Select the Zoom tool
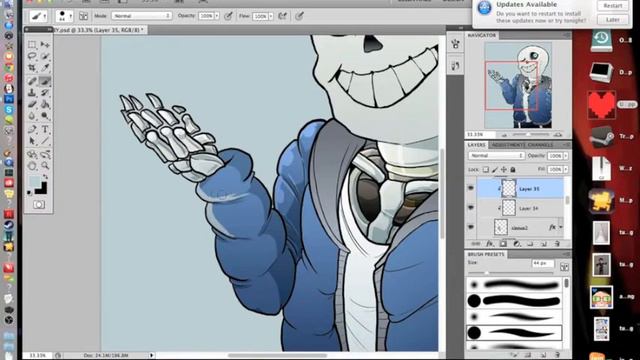The width and height of the screenshot is (640, 360). pos(45,166)
